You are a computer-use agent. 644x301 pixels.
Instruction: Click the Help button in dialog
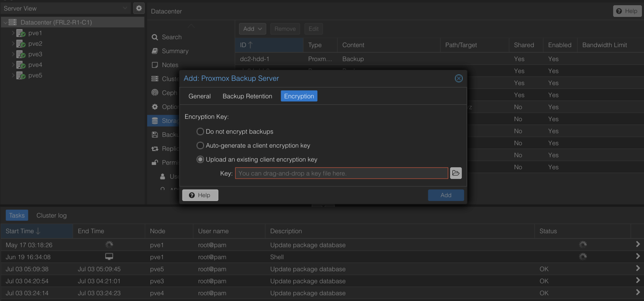click(x=200, y=195)
